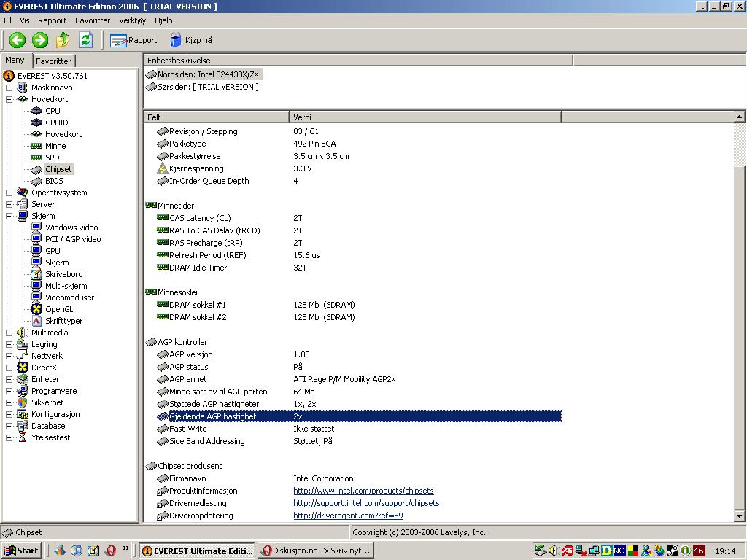Click the ATI tray icon

[x=566, y=551]
